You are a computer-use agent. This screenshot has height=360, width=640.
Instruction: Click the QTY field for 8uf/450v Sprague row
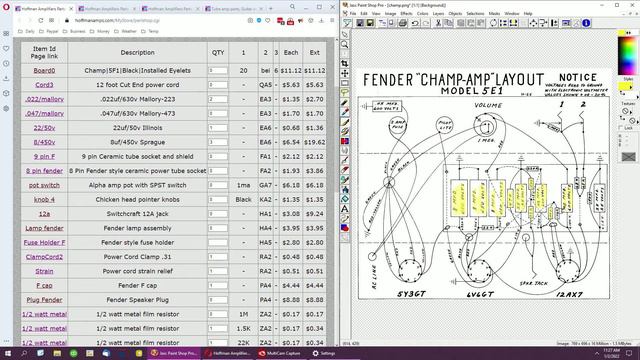(218, 142)
